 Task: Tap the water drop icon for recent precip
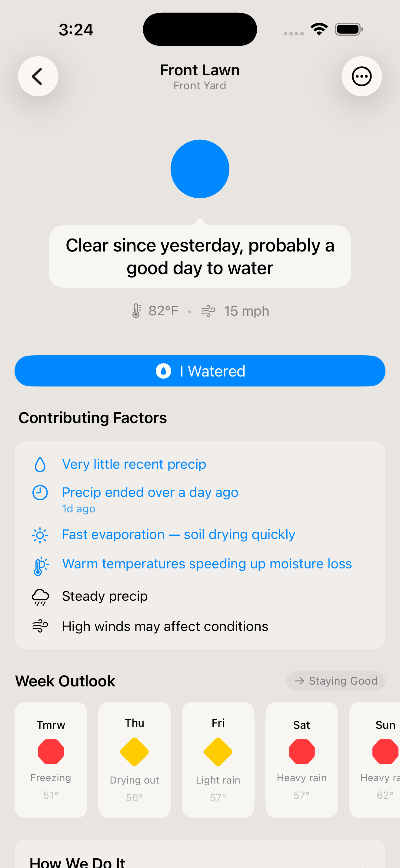40,464
